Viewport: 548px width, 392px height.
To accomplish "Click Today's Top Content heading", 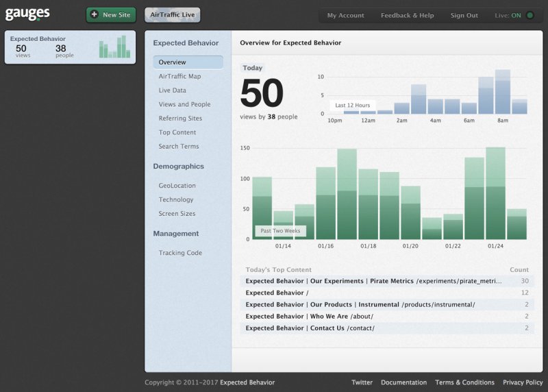I will point(278,269).
